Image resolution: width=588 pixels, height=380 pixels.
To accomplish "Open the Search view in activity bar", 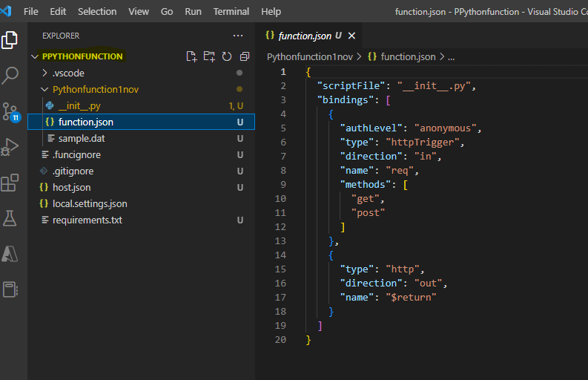I will pyautogui.click(x=11, y=75).
